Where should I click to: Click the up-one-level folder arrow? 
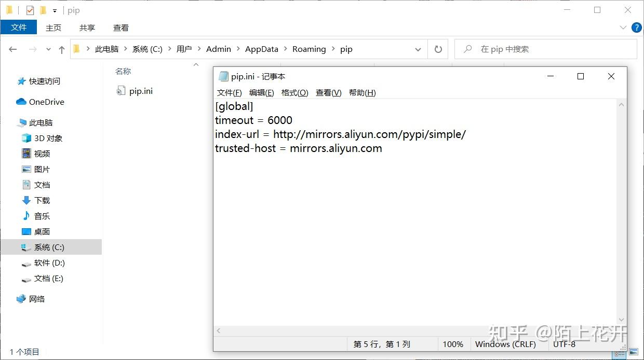(61, 49)
